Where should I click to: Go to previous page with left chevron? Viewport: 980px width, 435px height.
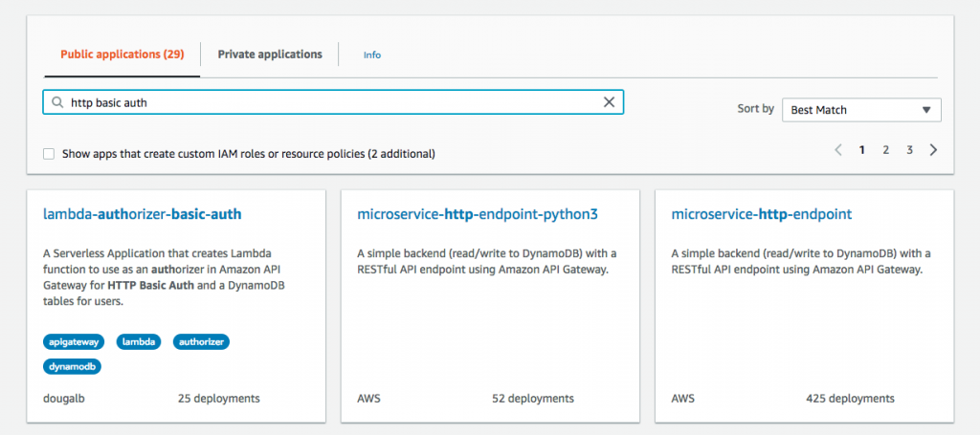tap(838, 150)
